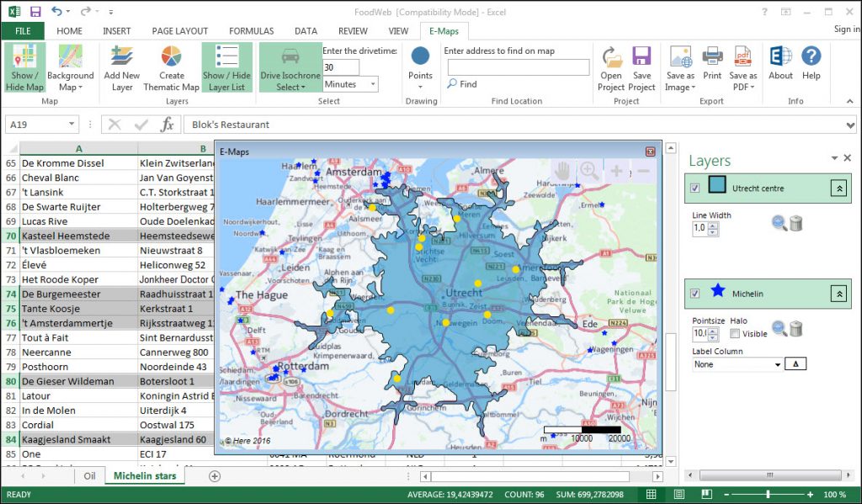Add a new sheet with plus icon
862x504 pixels.
pos(215,476)
